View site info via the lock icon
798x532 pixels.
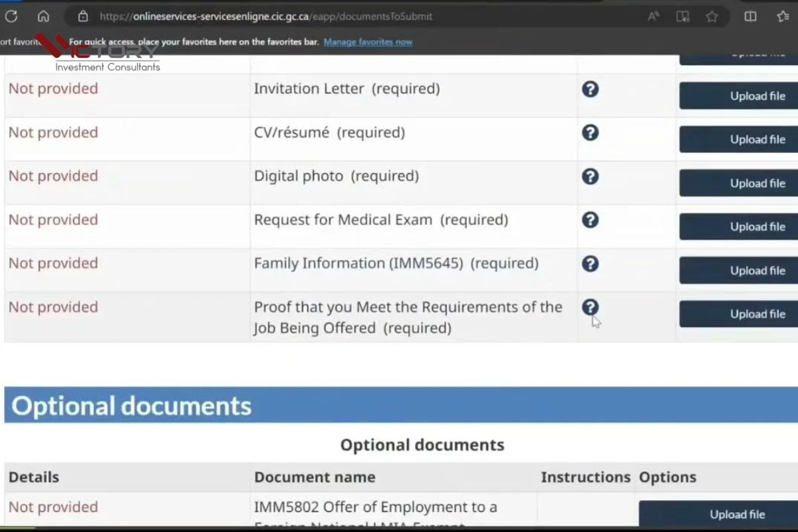[x=82, y=17]
